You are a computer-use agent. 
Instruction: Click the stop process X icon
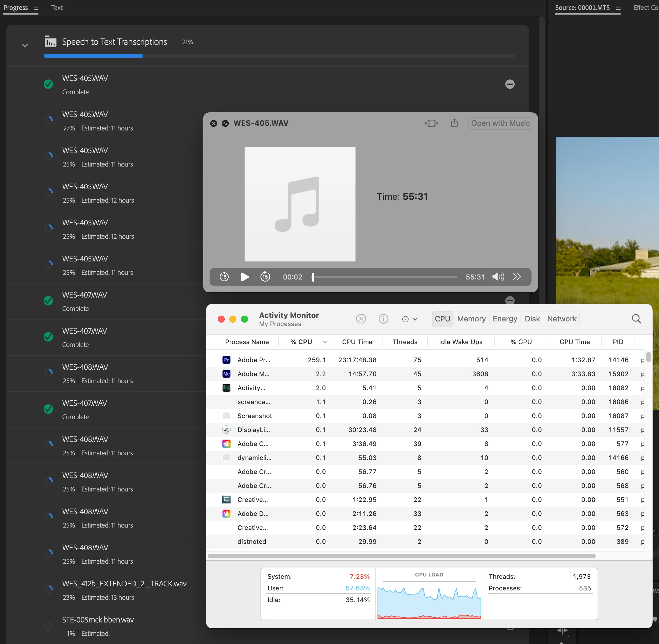coord(361,319)
